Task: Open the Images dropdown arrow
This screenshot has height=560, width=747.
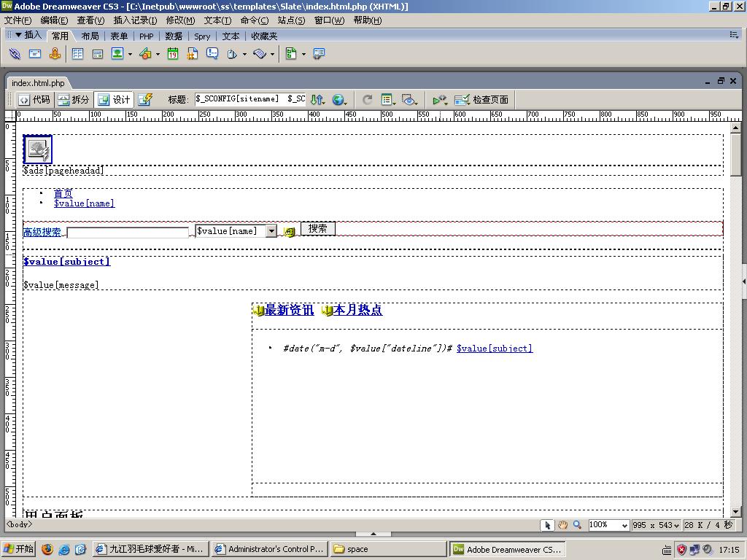Action: click(130, 54)
